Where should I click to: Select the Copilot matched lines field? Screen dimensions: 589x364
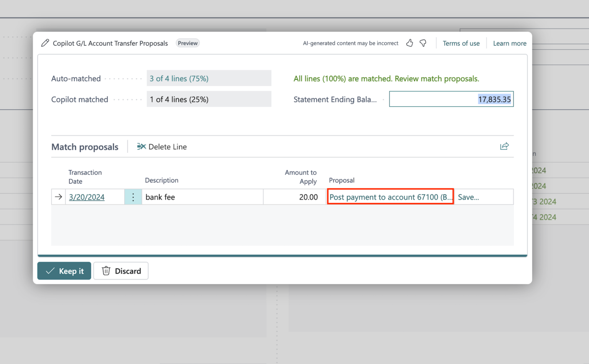pos(209,99)
